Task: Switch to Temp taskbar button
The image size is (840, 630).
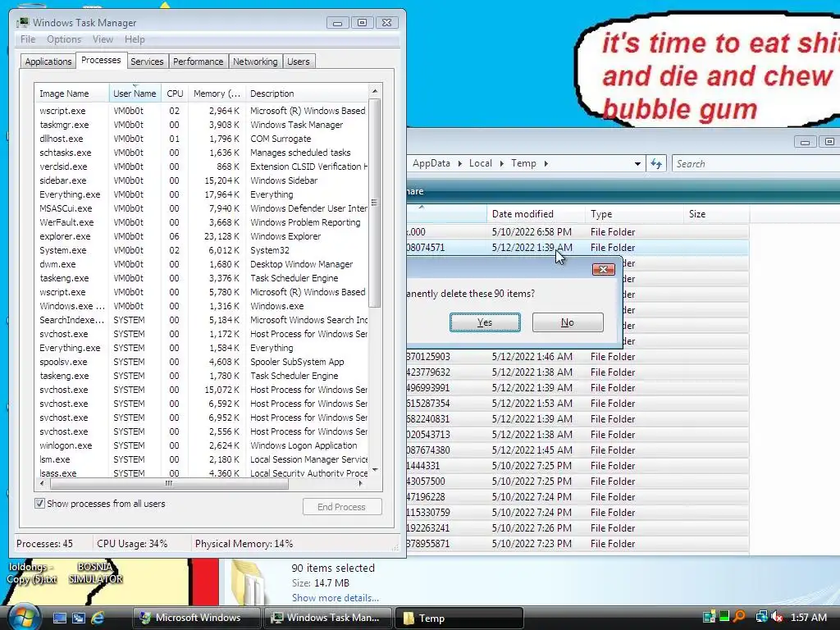Action: [x=458, y=618]
